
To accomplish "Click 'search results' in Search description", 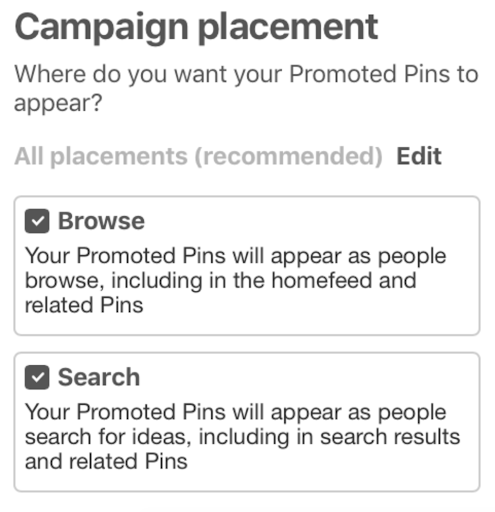I will tap(390, 437).
